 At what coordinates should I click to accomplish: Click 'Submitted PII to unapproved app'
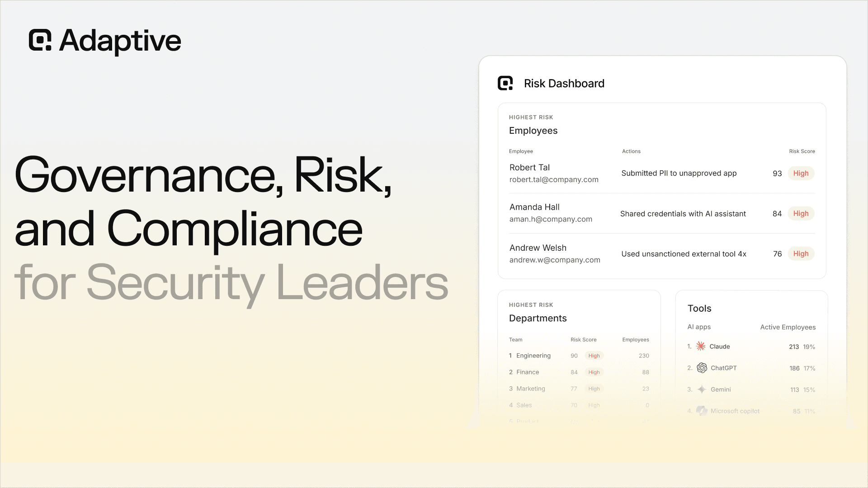tap(679, 174)
